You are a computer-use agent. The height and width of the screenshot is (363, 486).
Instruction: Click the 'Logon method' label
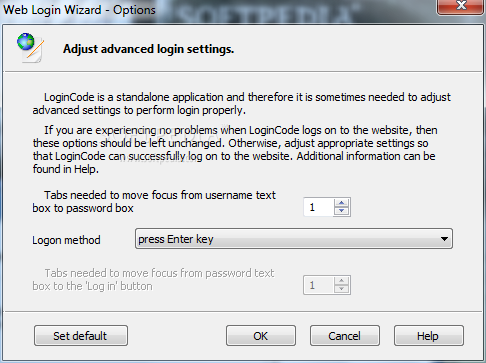66,240
